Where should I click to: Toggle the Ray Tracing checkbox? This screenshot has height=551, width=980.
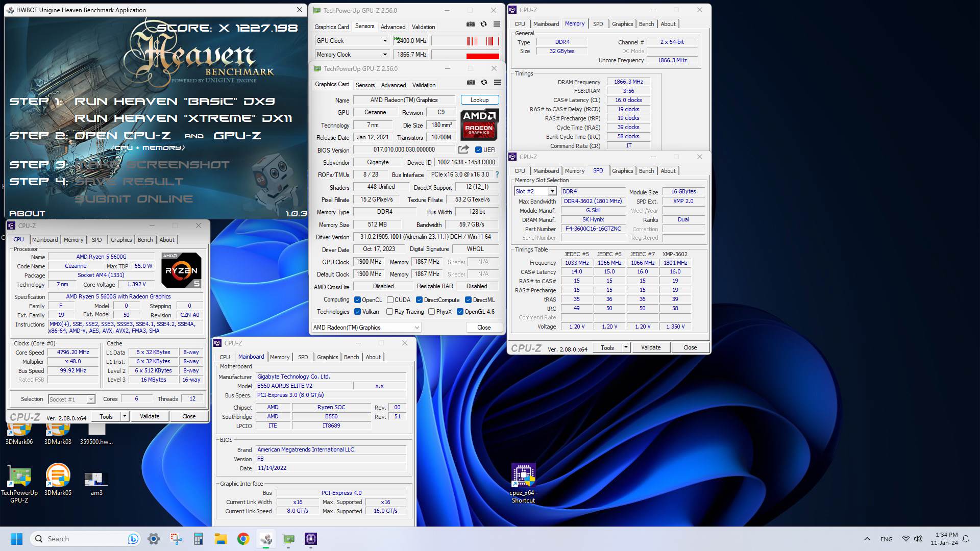point(390,312)
